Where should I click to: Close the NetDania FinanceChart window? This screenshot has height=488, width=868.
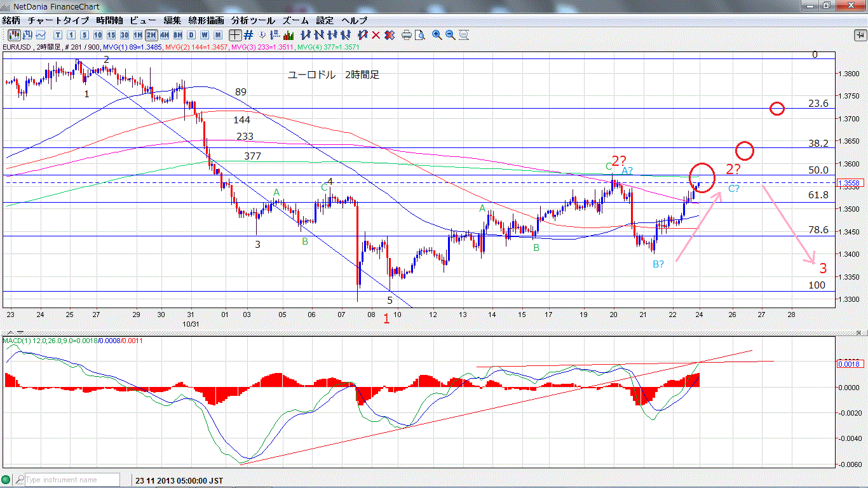851,5
